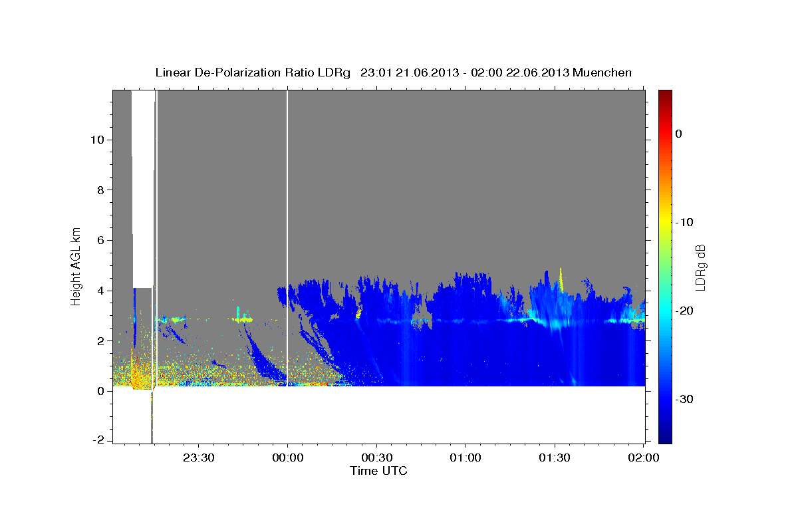
Task: Click the 'Height AGL km' axis label
Action: tap(76, 266)
